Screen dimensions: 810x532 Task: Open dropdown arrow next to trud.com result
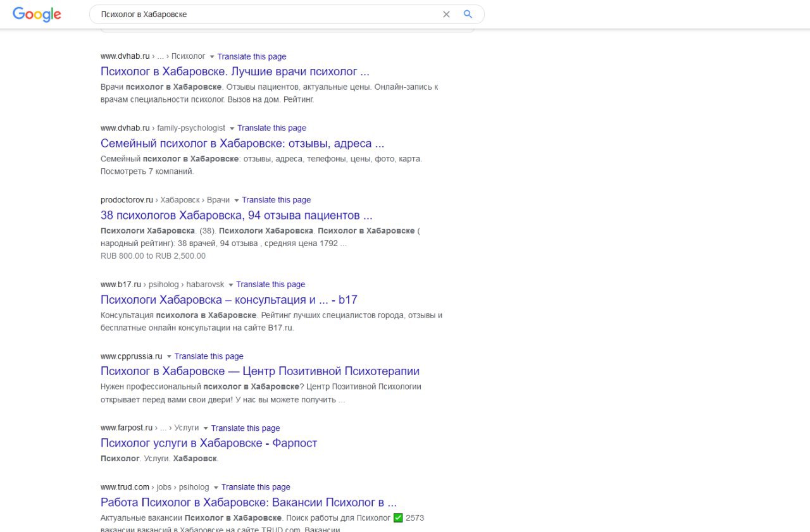click(x=216, y=488)
